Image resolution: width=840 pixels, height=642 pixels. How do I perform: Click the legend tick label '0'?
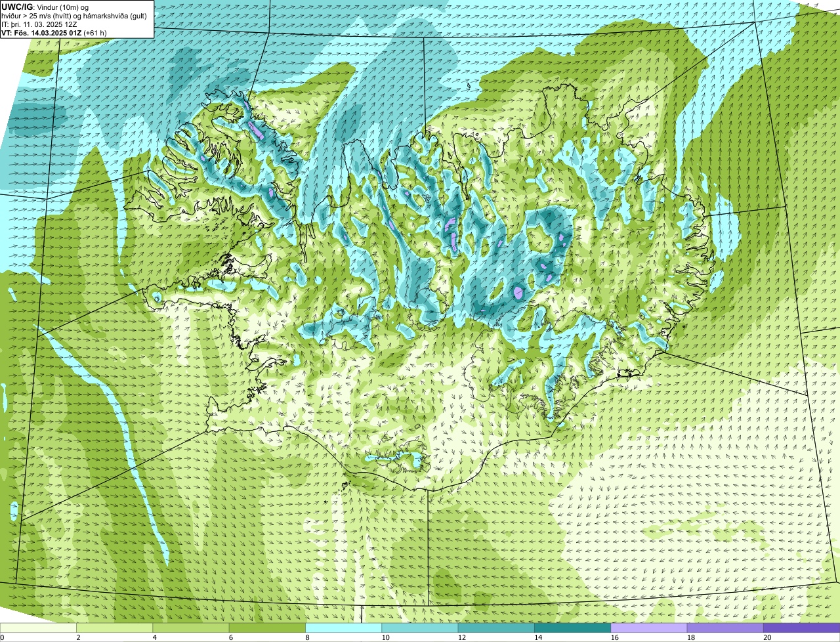point(2,637)
